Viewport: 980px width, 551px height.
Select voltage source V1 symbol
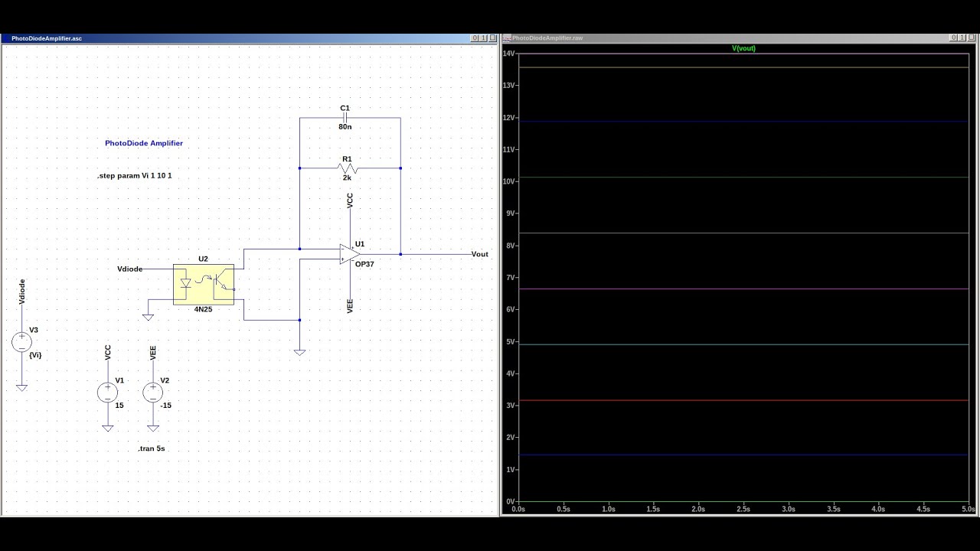107,393
